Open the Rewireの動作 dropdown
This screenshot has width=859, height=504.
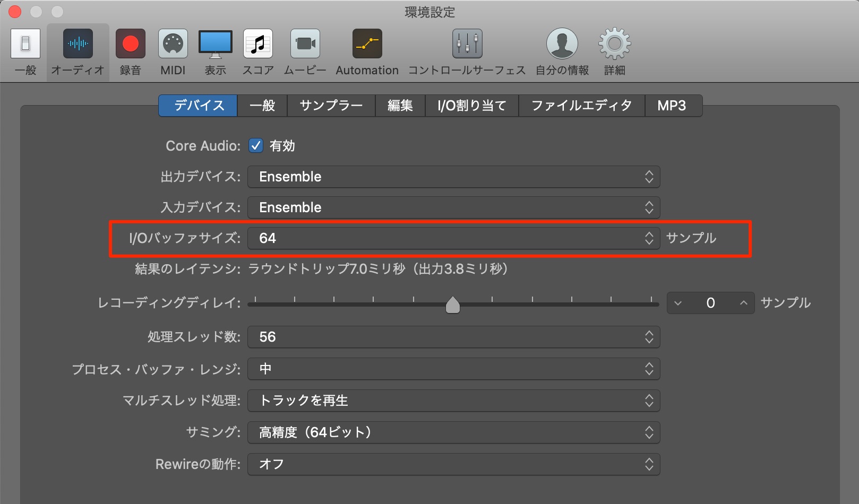(x=454, y=464)
